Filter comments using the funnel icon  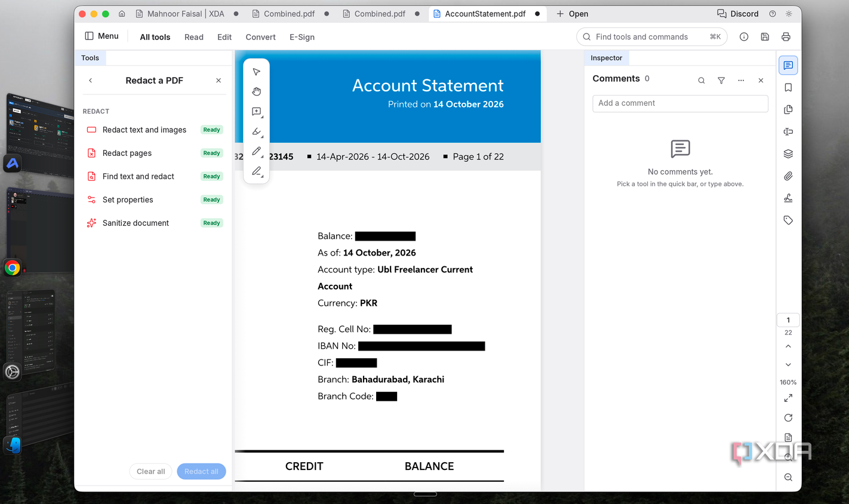(x=721, y=81)
